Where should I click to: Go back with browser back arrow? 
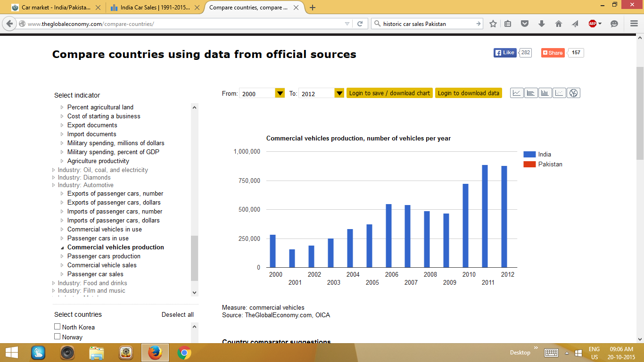point(9,24)
